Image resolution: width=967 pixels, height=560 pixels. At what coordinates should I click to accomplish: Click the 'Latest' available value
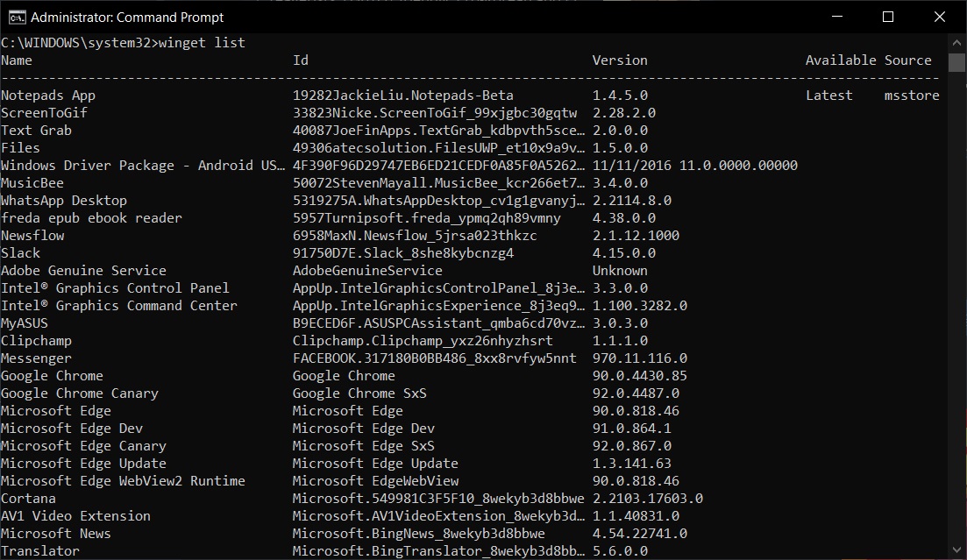point(828,96)
